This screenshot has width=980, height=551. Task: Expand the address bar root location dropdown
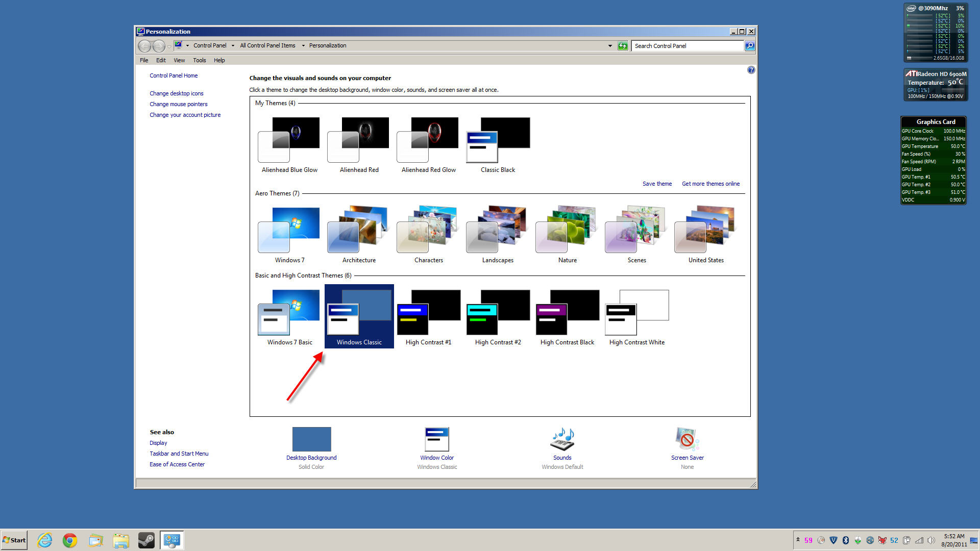[187, 45]
